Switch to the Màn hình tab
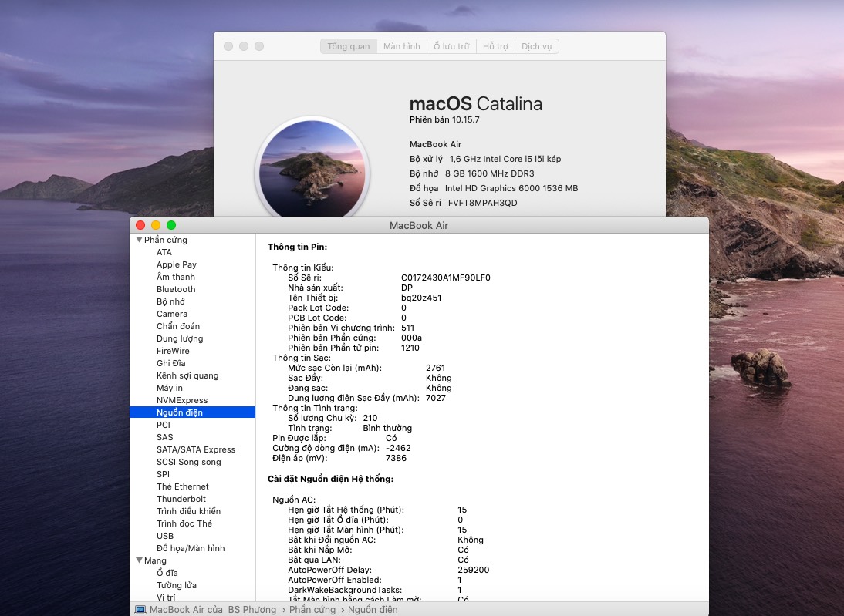The width and height of the screenshot is (844, 616). tap(402, 46)
